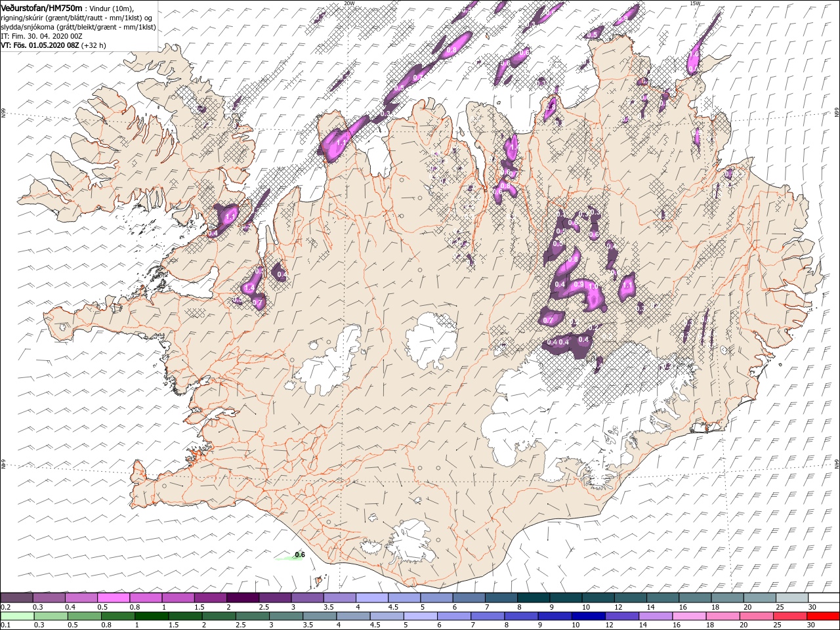
Task: Select rain scale swatch between 0.3 and 0.5
Action: point(51,616)
